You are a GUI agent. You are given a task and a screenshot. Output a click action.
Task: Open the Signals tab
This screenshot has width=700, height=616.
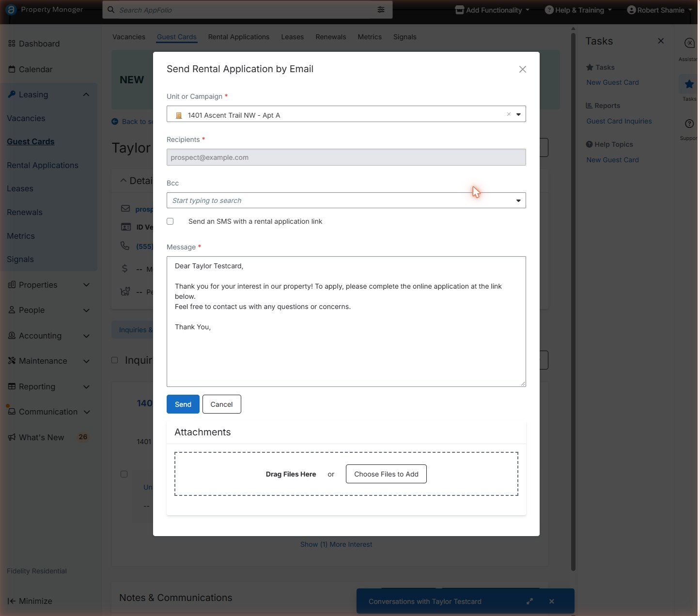[x=405, y=37]
